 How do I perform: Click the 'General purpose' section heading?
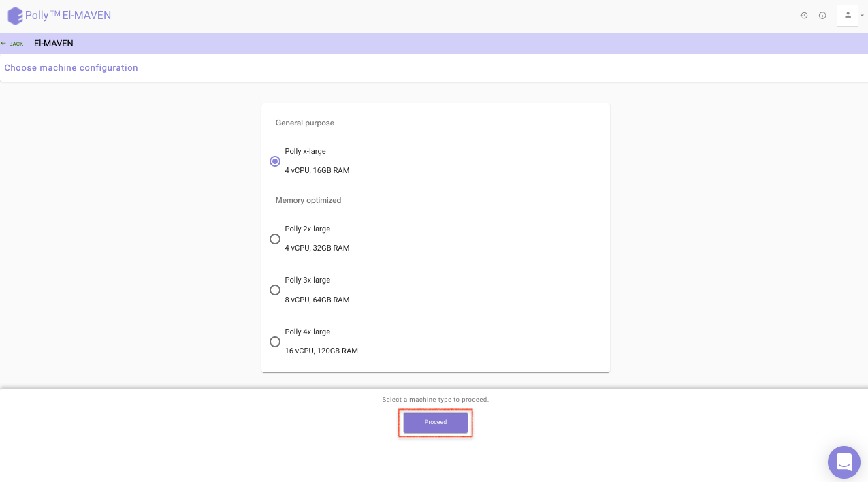click(305, 123)
